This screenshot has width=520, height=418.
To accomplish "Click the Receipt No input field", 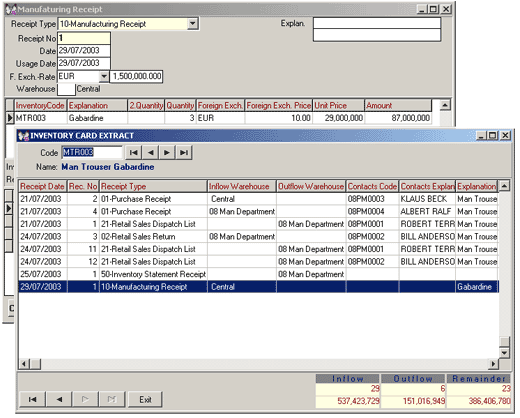I will (x=84, y=38).
